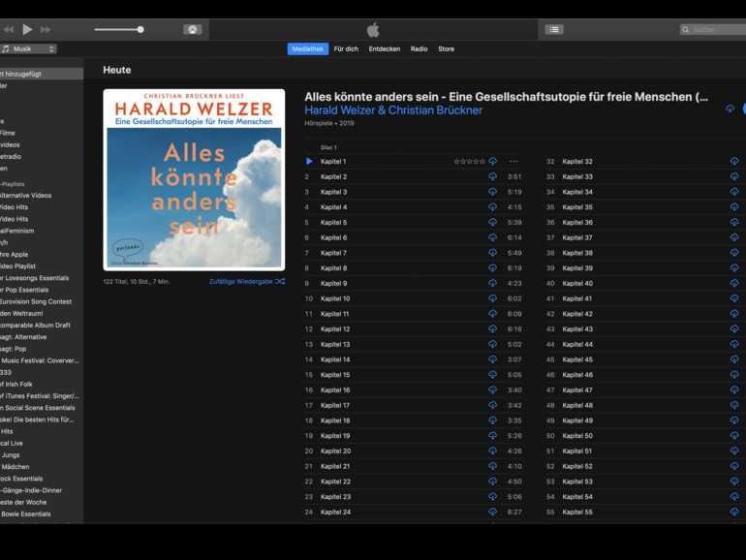
Task: Download Kapitel 3 cloud icon
Action: click(493, 192)
